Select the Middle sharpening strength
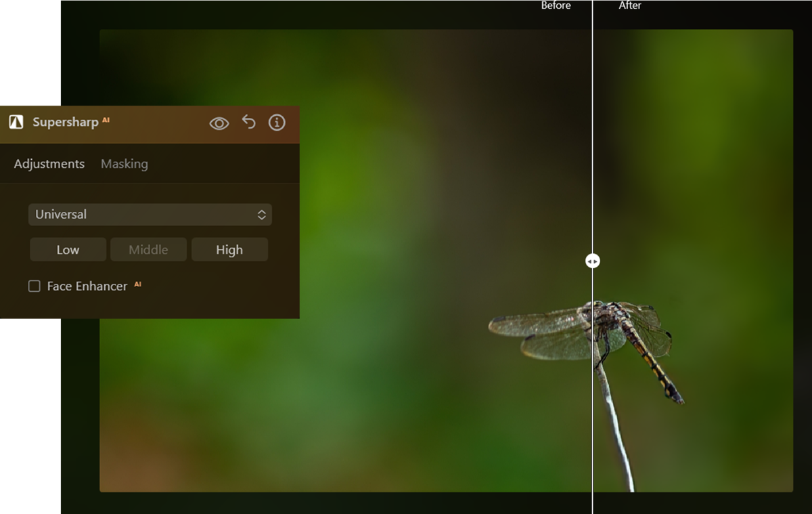Screen dimensions: 812x514 [148, 249]
